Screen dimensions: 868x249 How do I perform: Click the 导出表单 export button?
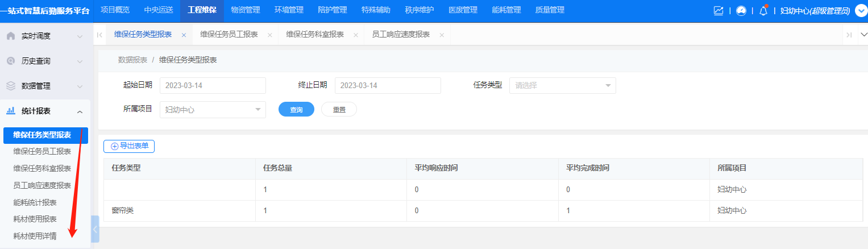(129, 146)
